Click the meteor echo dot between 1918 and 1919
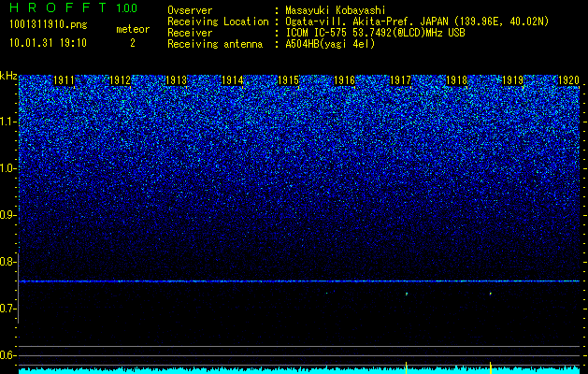588x374 pixels. 491,294
